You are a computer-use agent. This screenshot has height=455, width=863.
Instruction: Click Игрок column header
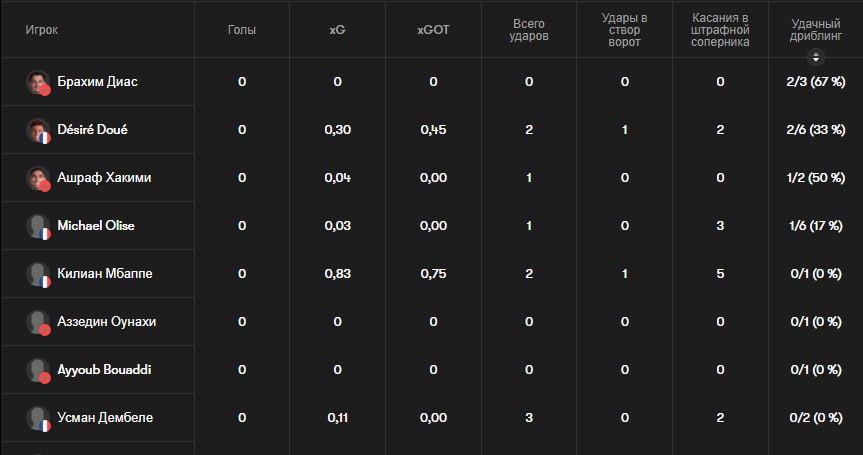(x=41, y=30)
